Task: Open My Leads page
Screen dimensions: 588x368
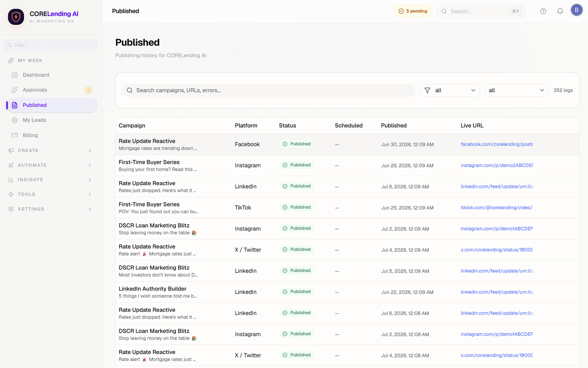Action: [52, 120]
